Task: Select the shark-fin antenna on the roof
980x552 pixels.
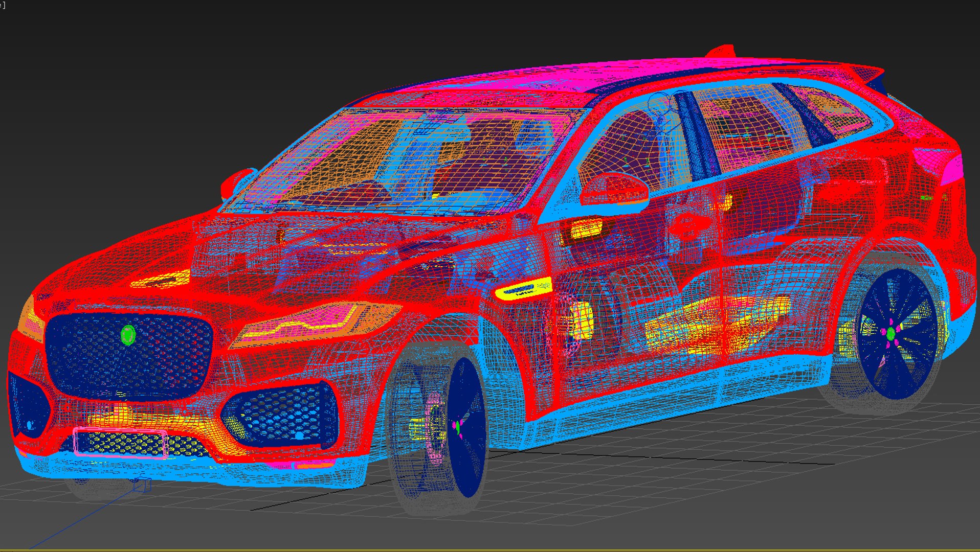Action: 722,51
